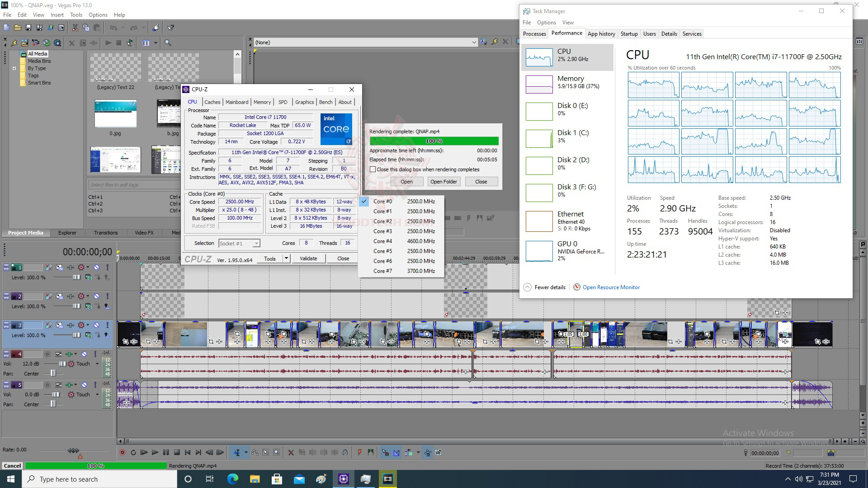Image resolution: width=868 pixels, height=488 pixels.
Task: Select the Envelope Edit tool
Action: 255,452
